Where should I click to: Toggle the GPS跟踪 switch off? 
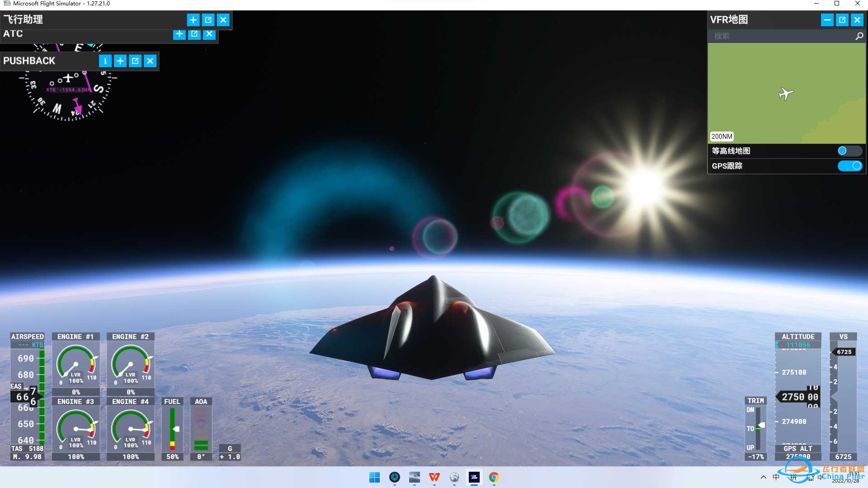[x=850, y=166]
